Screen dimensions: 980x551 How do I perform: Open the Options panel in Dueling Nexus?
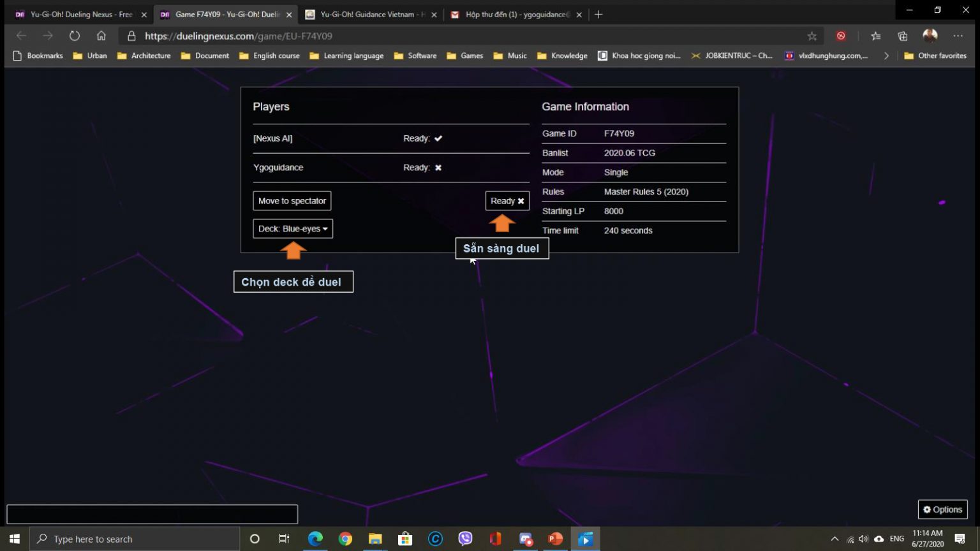pos(942,509)
